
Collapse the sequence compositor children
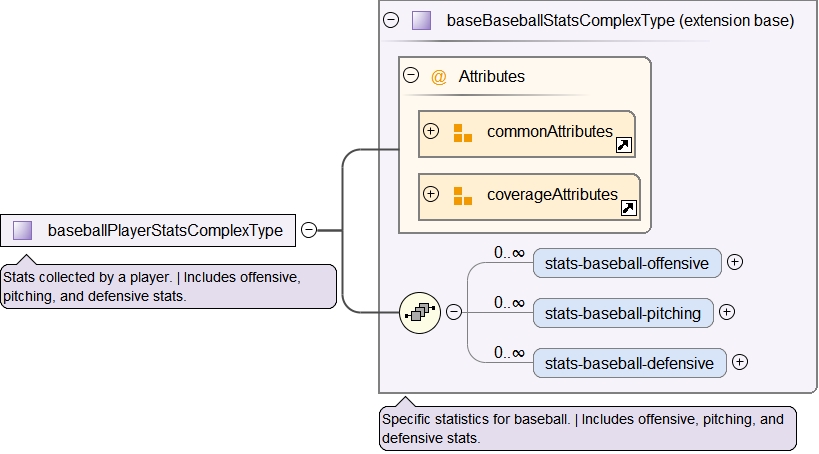[x=453, y=312]
